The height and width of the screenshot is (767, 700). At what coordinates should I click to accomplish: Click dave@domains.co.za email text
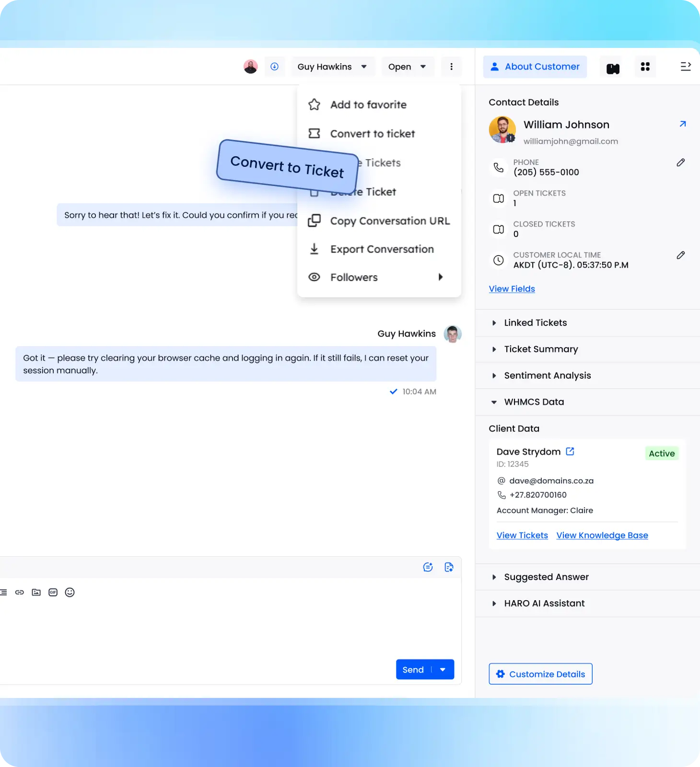[x=551, y=480]
